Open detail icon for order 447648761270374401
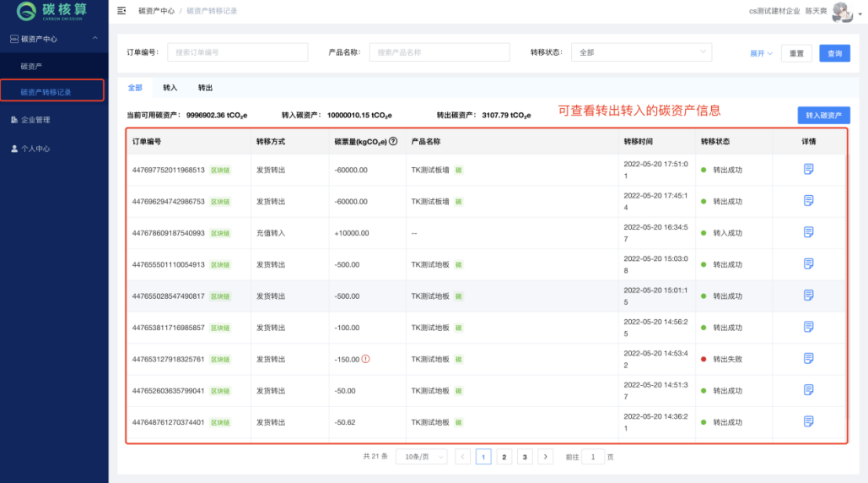 click(x=808, y=421)
